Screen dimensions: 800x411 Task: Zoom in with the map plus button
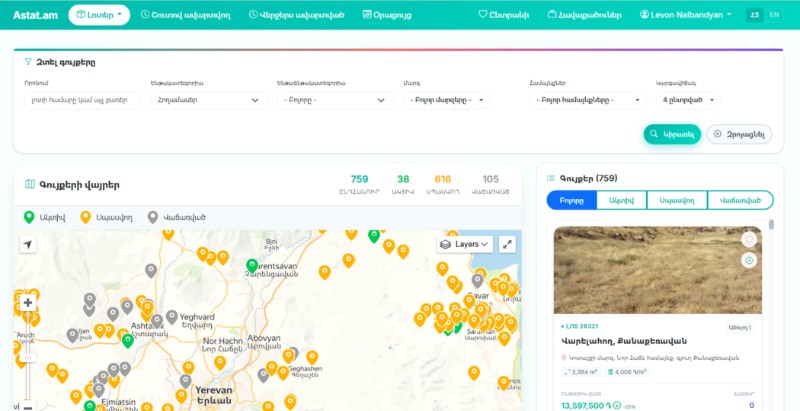click(x=28, y=303)
